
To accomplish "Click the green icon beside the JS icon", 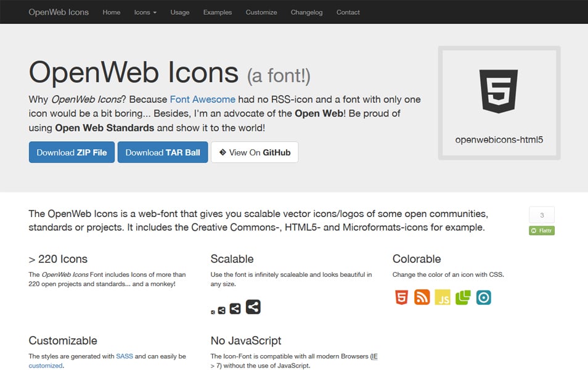I will [463, 297].
